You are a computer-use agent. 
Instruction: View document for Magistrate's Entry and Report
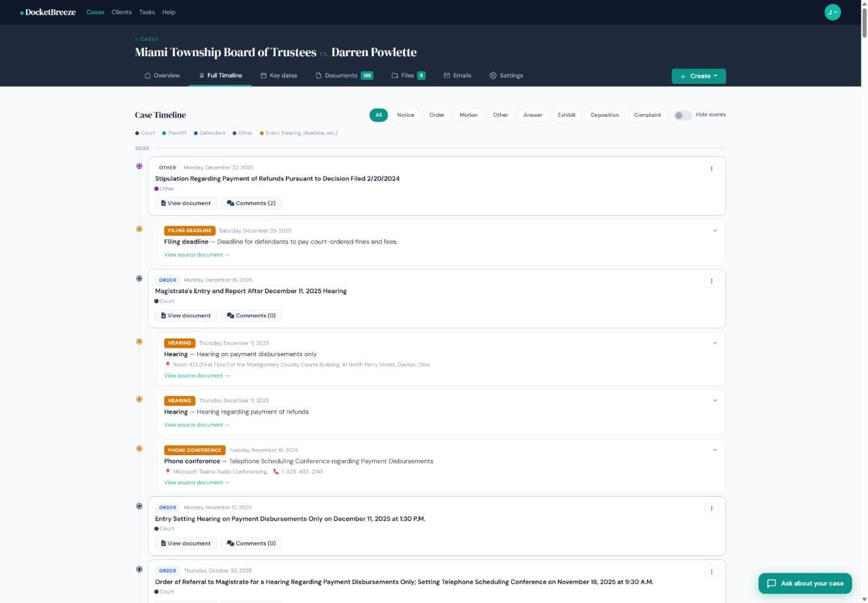(x=186, y=315)
